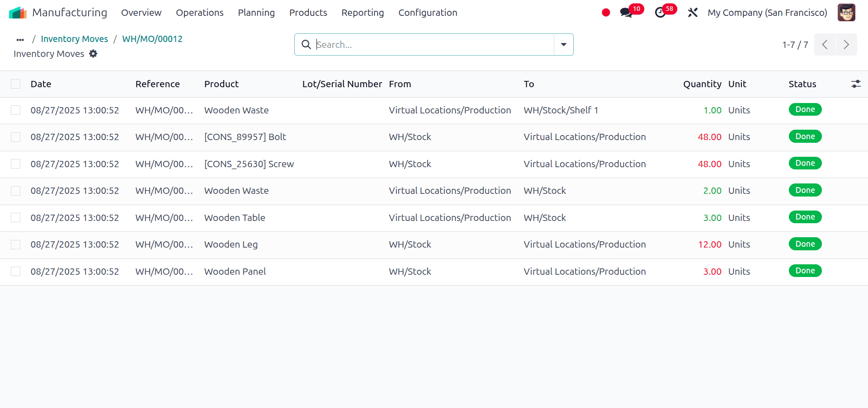Open the Inventory Moves gear settings
868x408 pixels.
point(93,54)
